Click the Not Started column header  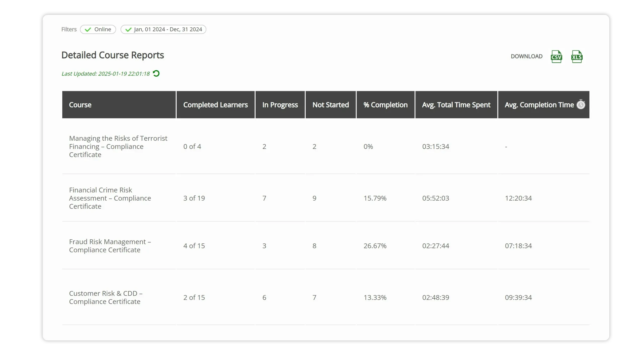[x=331, y=105]
